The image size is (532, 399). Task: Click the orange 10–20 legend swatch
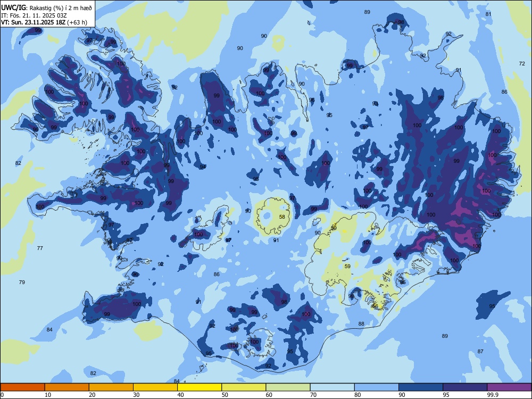coord(67,387)
